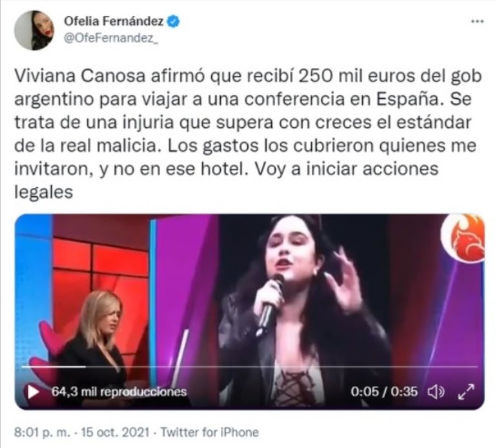Open the tweet's three-dot more menu
This screenshot has height=448, width=496.
pos(477,21)
